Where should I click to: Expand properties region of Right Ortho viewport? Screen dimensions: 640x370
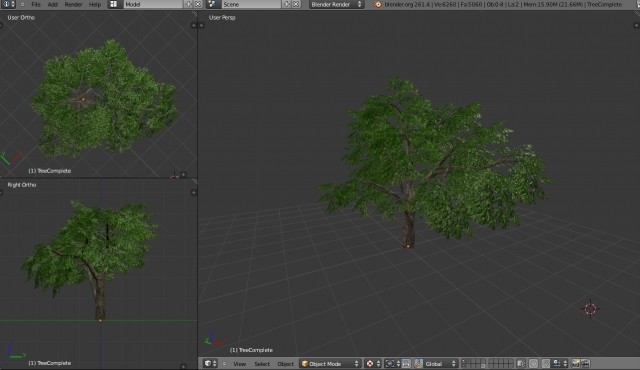[x=194, y=193]
